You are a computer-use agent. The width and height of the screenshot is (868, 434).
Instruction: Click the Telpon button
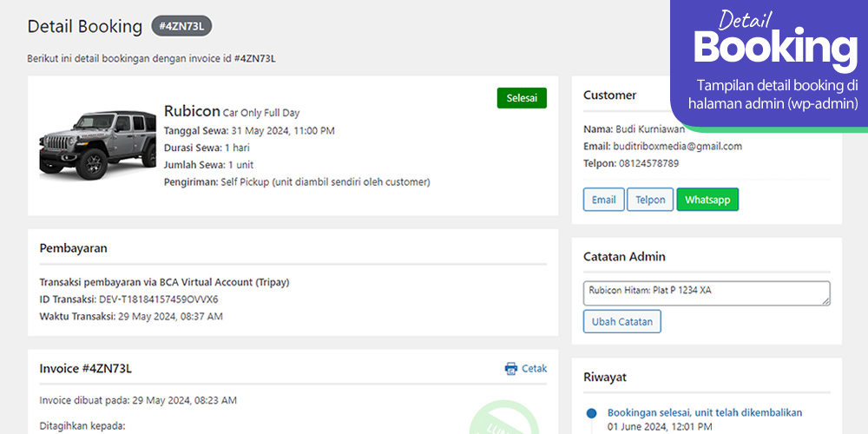[x=650, y=200]
